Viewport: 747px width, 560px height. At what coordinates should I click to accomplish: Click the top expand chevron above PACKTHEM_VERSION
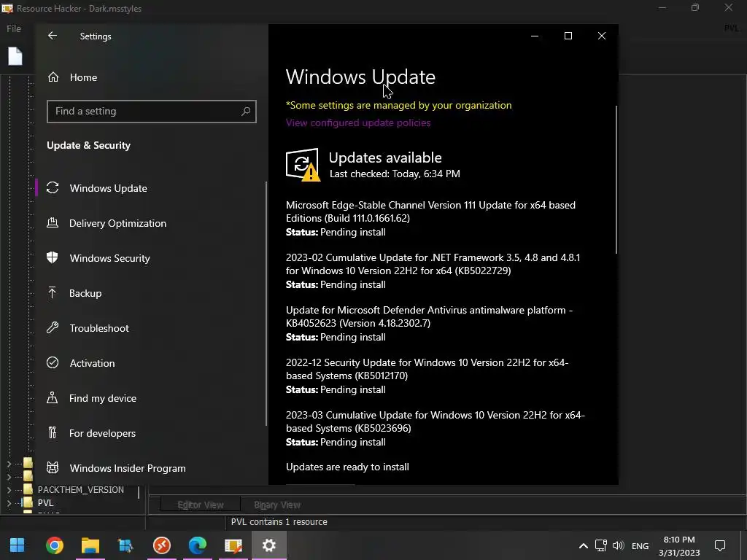click(9, 463)
